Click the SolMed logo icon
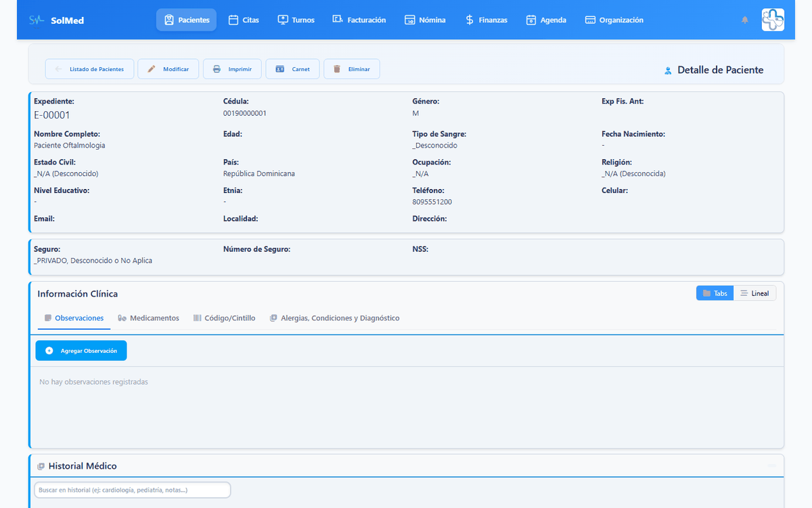Image resolution: width=812 pixels, height=508 pixels. [37, 20]
